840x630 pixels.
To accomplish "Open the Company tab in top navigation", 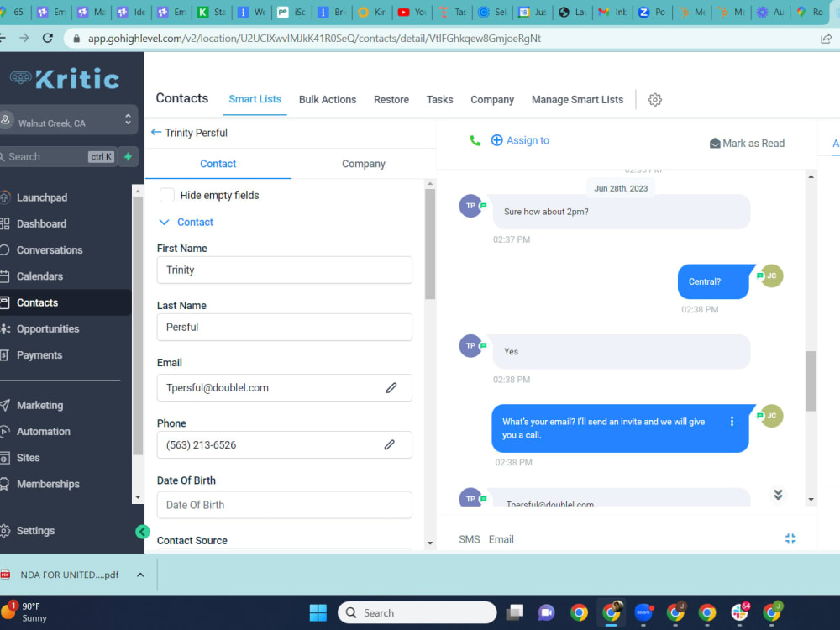I will point(491,100).
